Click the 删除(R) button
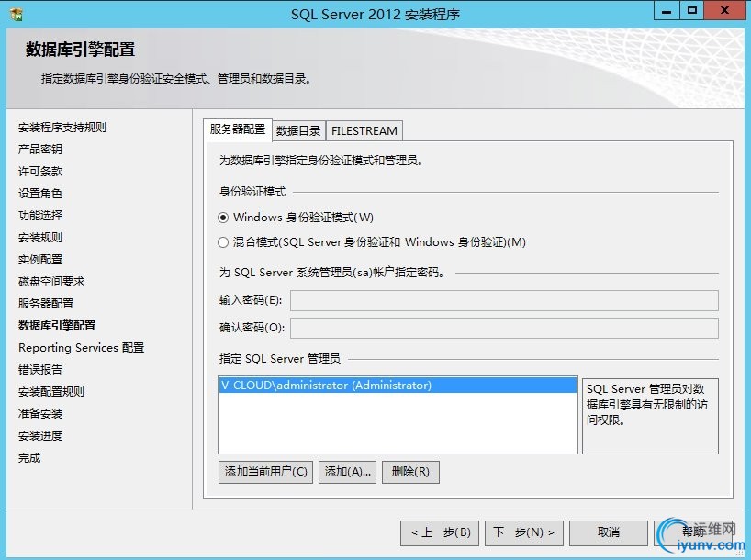Image resolution: width=751 pixels, height=560 pixels. point(410,472)
